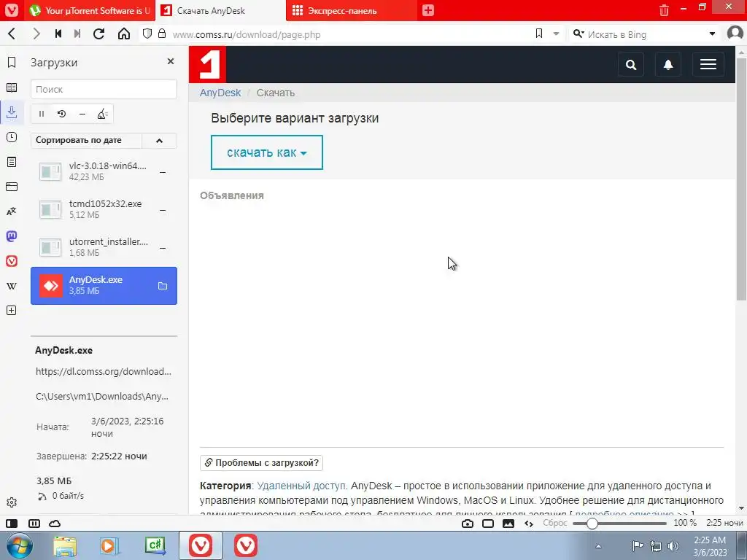Open sync cloud status icon
The image size is (747, 560).
[55, 524]
